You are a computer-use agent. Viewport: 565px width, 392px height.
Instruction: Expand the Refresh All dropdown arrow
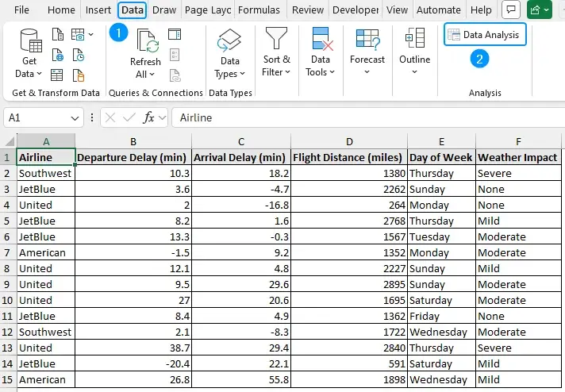click(152, 75)
